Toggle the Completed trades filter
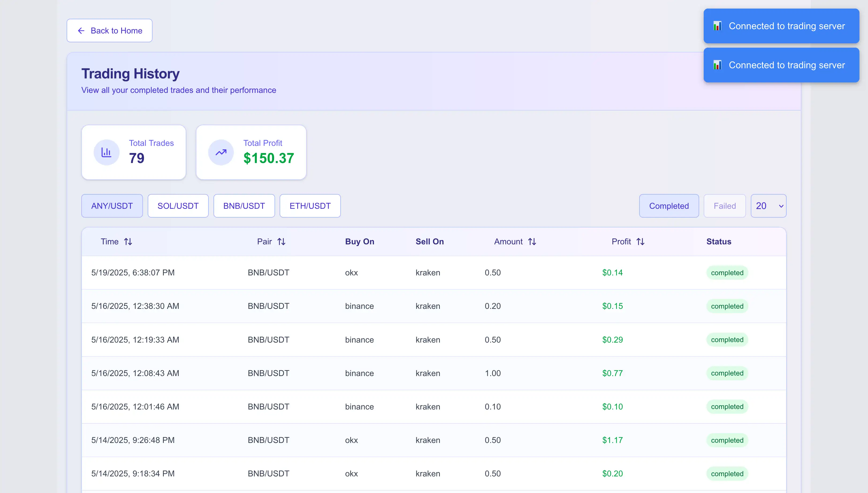The width and height of the screenshot is (868, 493). point(669,206)
